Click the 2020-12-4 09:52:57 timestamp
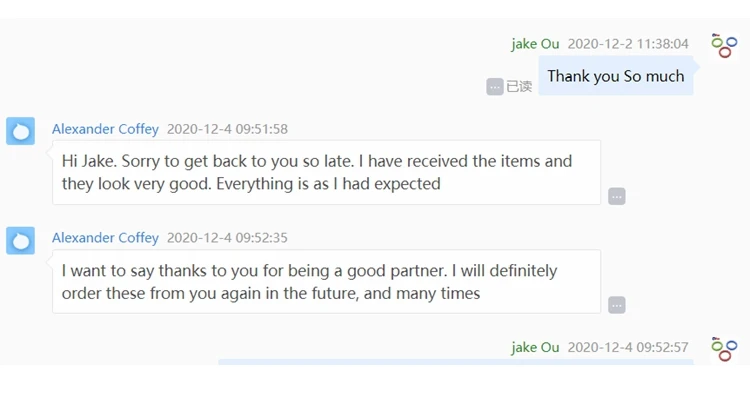The height and width of the screenshot is (400, 750). point(628,348)
